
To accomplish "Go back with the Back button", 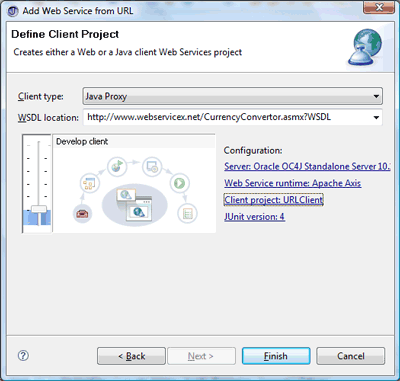I will click(x=131, y=356).
